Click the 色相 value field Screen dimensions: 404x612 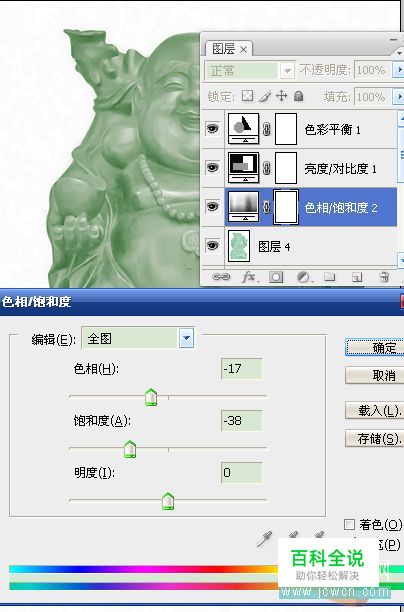pyautogui.click(x=242, y=369)
